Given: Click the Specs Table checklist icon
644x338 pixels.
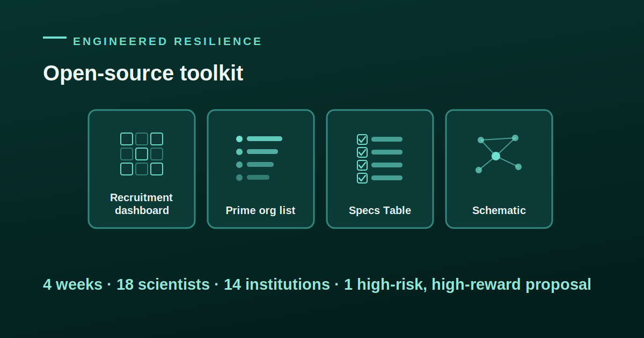Looking at the screenshot, I should click(379, 159).
